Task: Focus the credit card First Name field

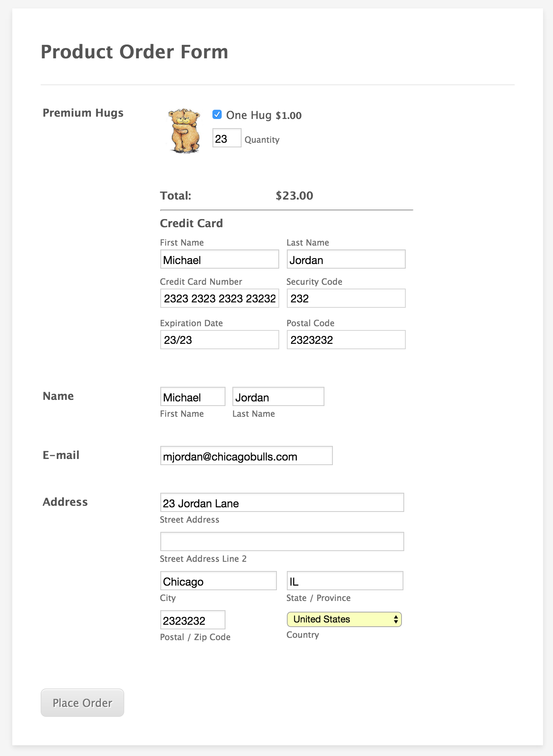Action: point(219,259)
